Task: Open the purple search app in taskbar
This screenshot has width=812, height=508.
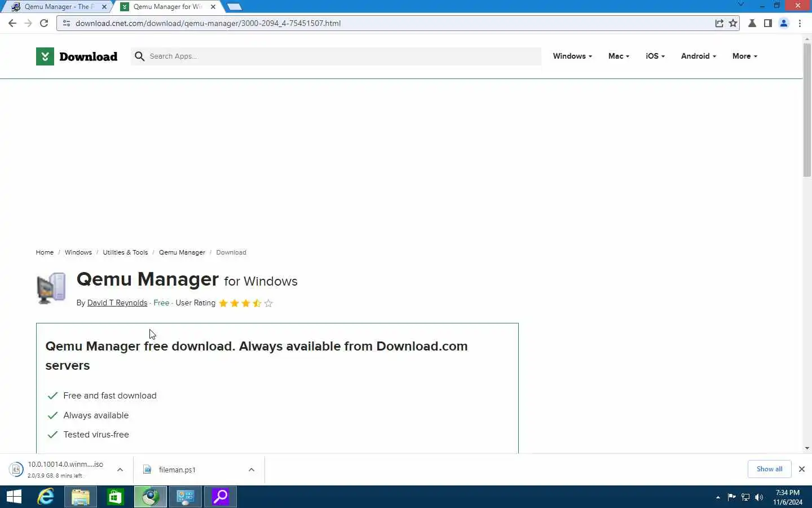Action: pyautogui.click(x=220, y=497)
